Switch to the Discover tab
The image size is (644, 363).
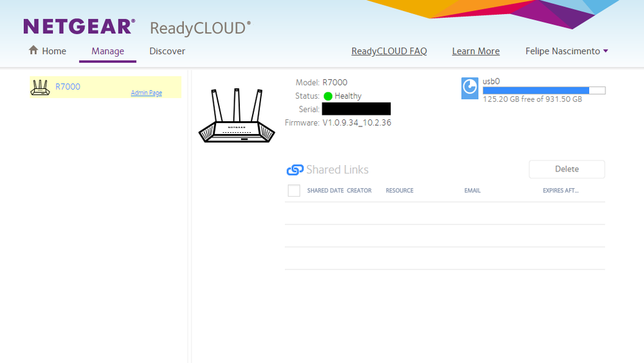(x=167, y=51)
